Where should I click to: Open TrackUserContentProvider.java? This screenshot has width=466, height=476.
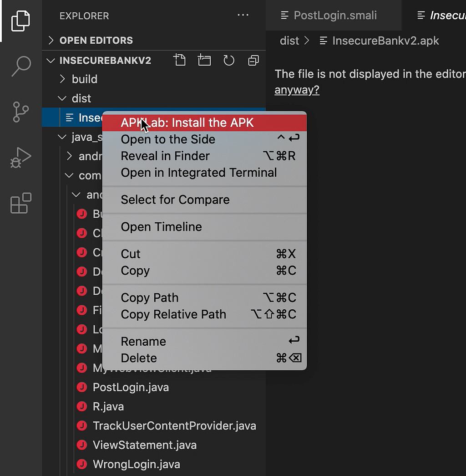click(x=174, y=425)
